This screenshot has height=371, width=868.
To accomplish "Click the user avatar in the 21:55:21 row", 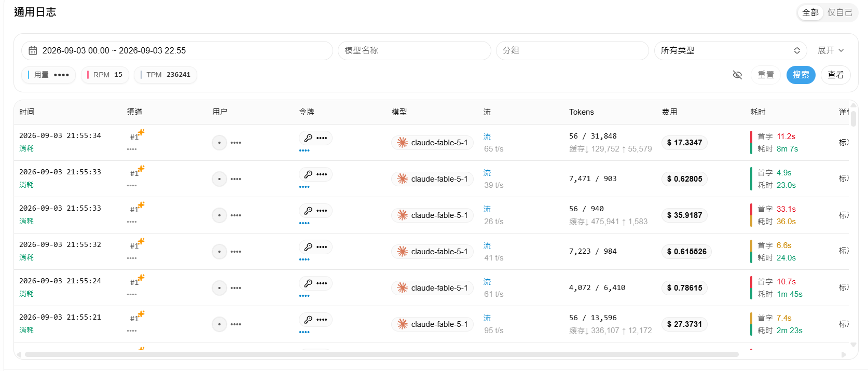I will 219,324.
